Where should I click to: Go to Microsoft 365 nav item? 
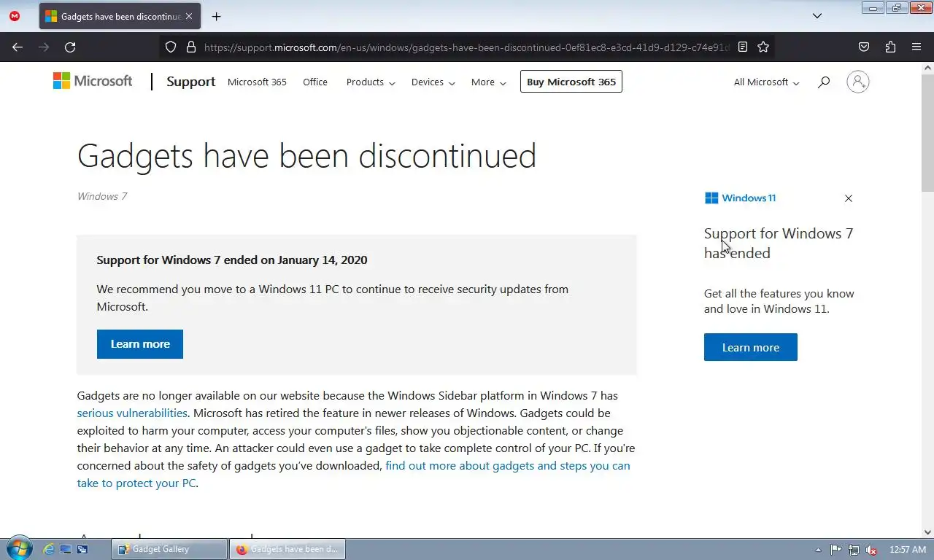257,82
